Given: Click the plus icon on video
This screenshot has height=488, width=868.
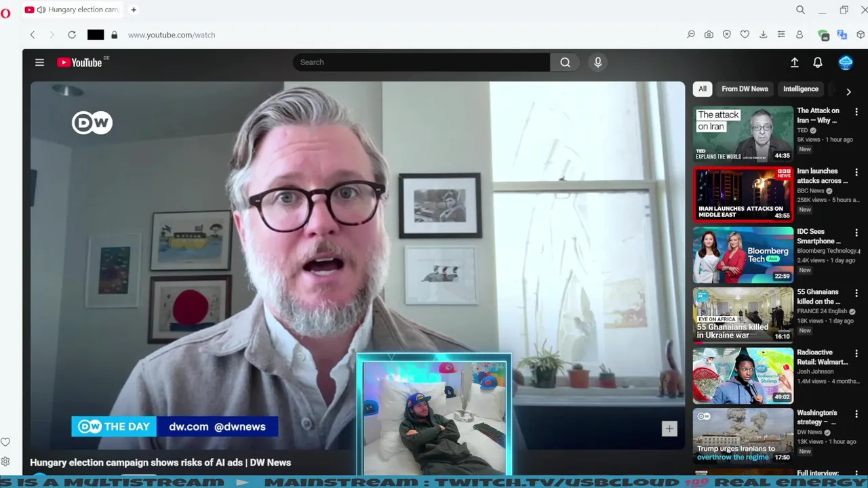Looking at the screenshot, I should click(x=669, y=428).
